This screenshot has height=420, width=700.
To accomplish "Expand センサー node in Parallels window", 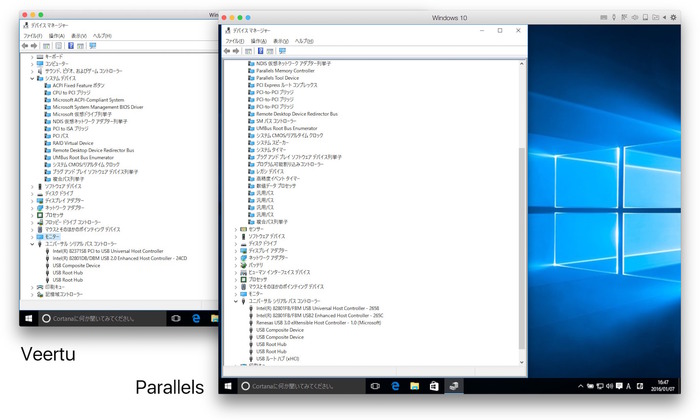I will point(236,229).
